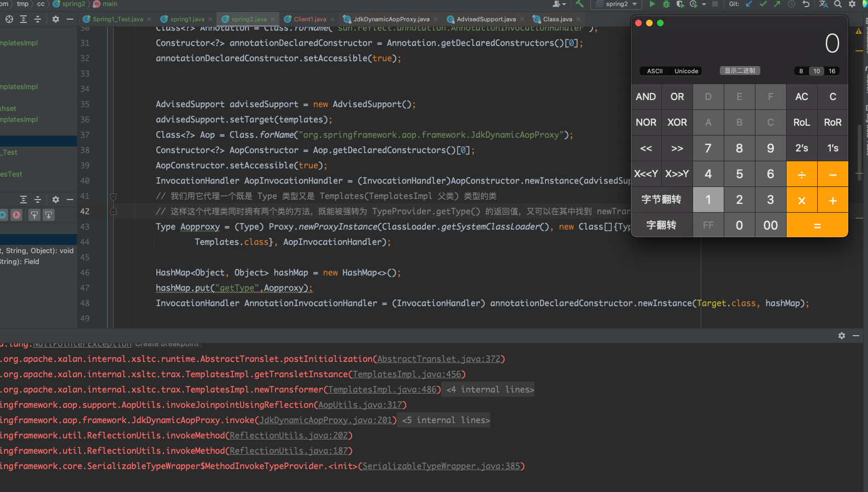This screenshot has width=868, height=492.
Task: Hide the project panel with minus icon
Action: click(69, 19)
